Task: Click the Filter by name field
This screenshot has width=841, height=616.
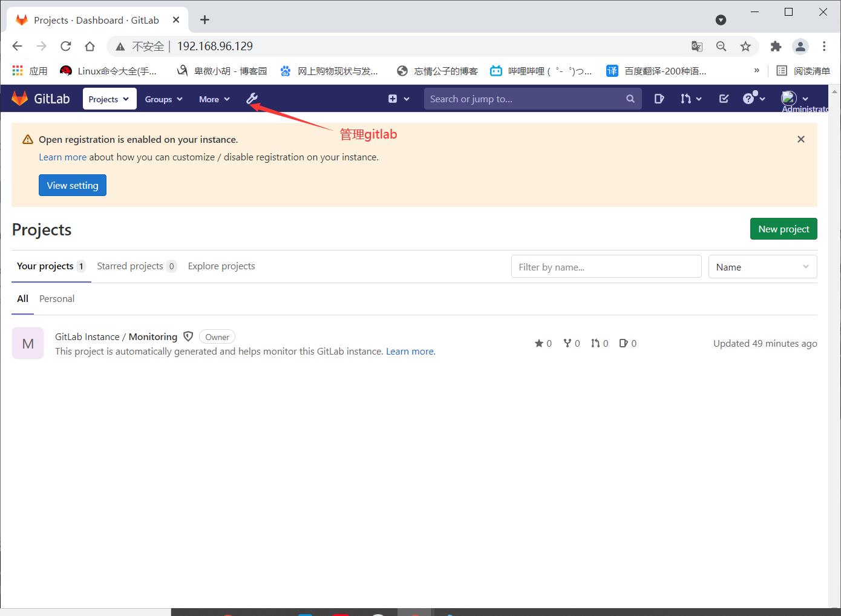Action: point(606,267)
